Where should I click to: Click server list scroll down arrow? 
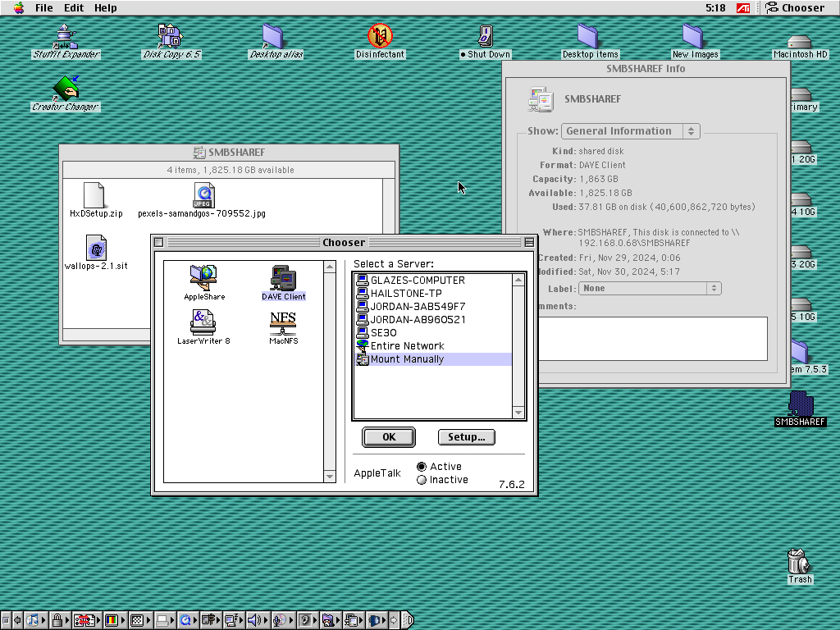click(518, 413)
